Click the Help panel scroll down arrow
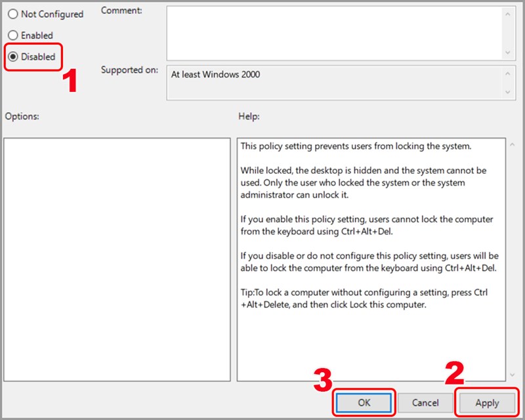The image size is (525, 420). tap(512, 374)
